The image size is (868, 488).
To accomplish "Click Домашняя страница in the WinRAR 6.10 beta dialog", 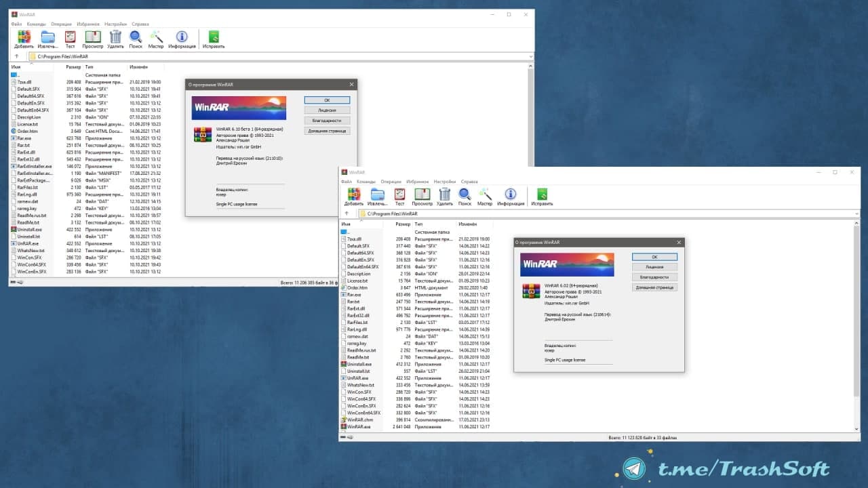I will click(327, 131).
